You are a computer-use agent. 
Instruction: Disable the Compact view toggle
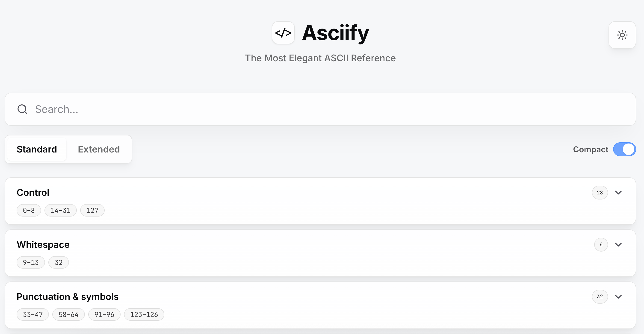[x=624, y=149]
